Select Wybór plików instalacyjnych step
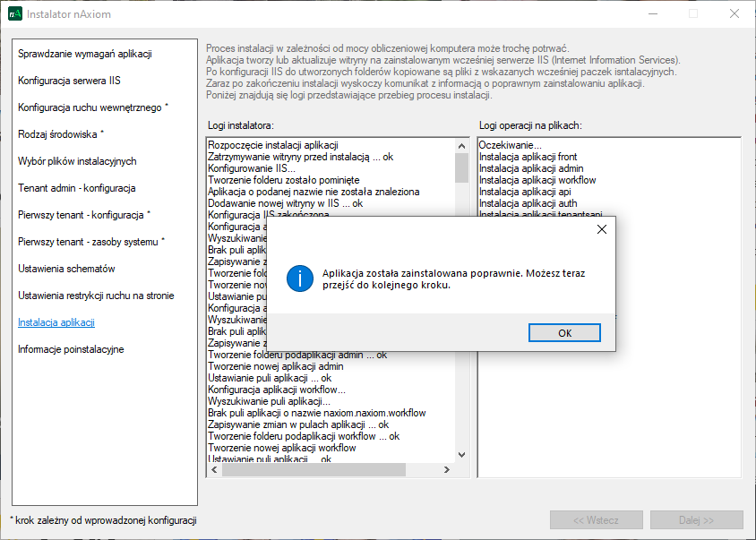The width and height of the screenshot is (756, 540). (x=77, y=161)
